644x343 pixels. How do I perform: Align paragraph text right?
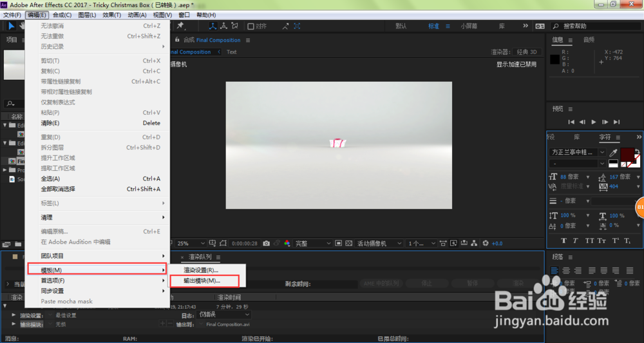pyautogui.click(x=578, y=271)
